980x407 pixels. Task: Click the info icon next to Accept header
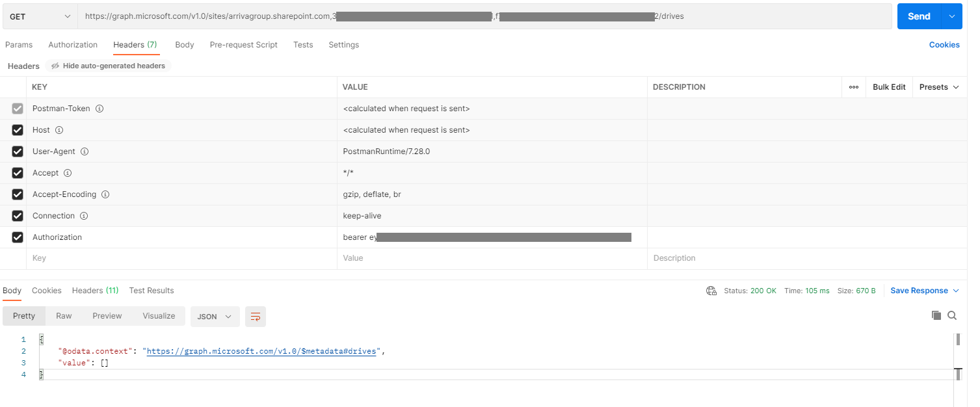tap(68, 173)
